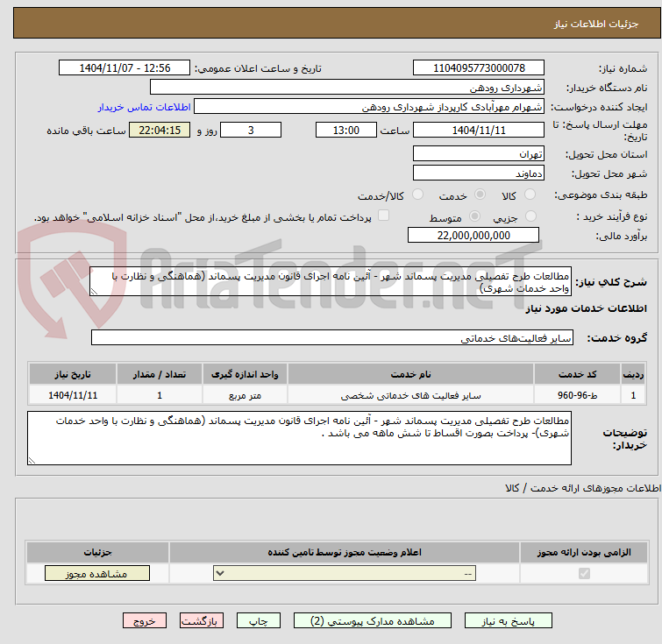Click 'اعلام وضعیت مجوز توسط تامین کننده' header
Viewport: 662px width, 644px height.
click(345, 552)
